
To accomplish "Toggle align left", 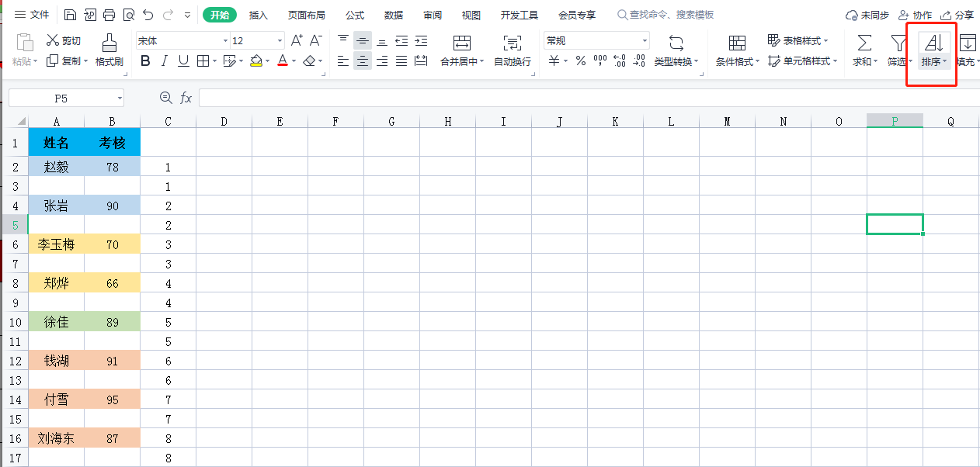I will [x=343, y=61].
